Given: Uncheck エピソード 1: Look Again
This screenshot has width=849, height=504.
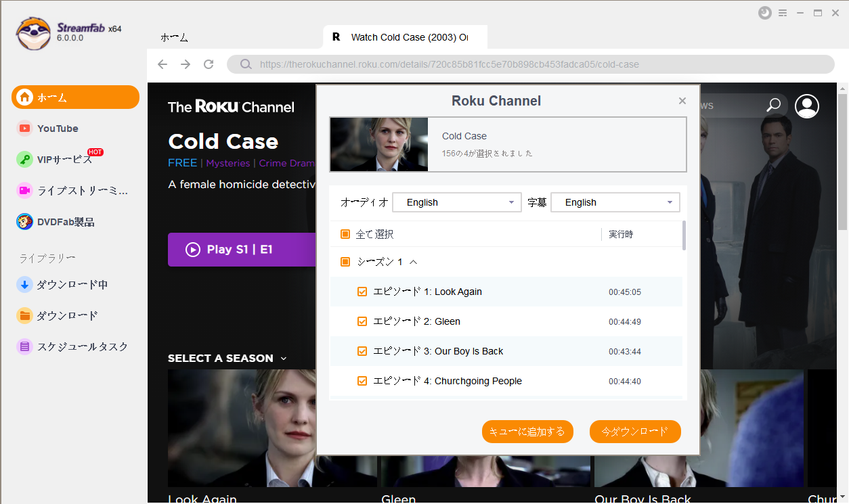Looking at the screenshot, I should click(362, 292).
